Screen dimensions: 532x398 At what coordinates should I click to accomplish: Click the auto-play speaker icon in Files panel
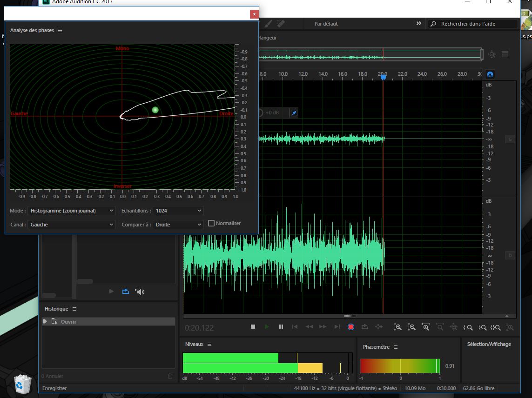pos(140,292)
